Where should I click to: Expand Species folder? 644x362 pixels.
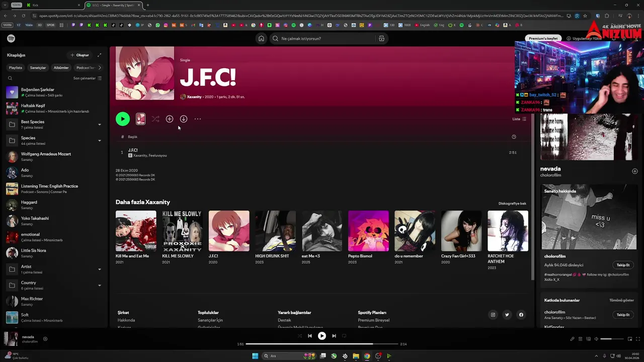(x=99, y=141)
